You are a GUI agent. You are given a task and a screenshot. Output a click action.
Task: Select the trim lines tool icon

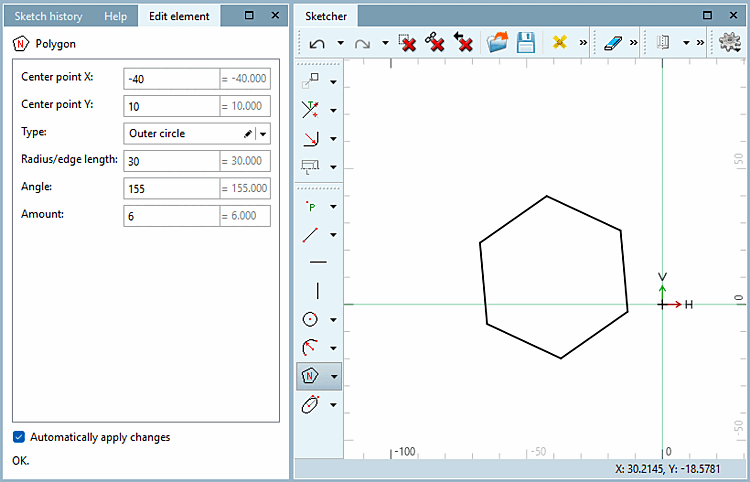coord(310,110)
